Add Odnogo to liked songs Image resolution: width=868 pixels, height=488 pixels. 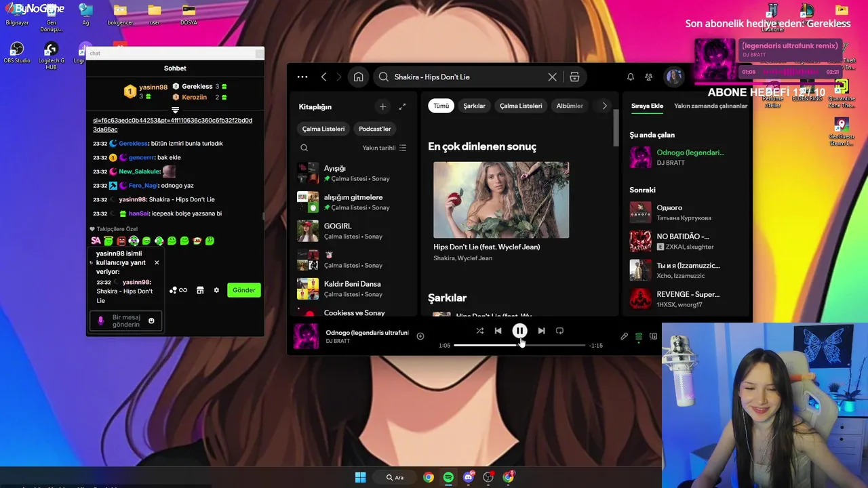[x=420, y=336]
